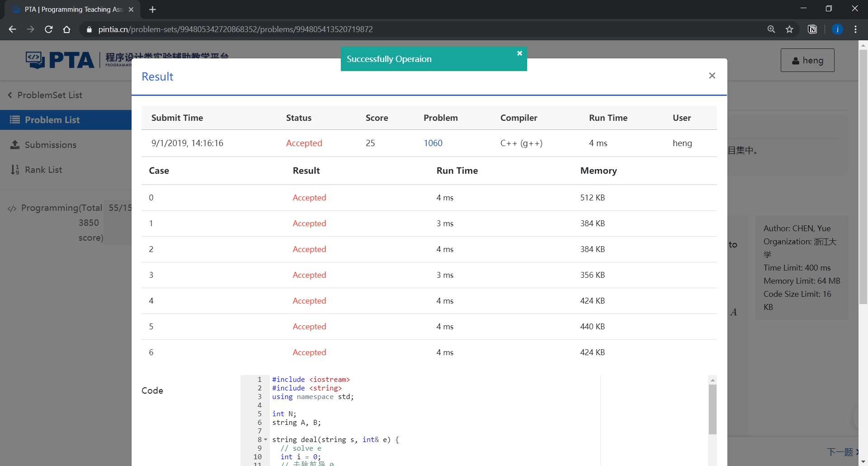Click the browser forward arrow
The image size is (868, 466).
(x=30, y=29)
